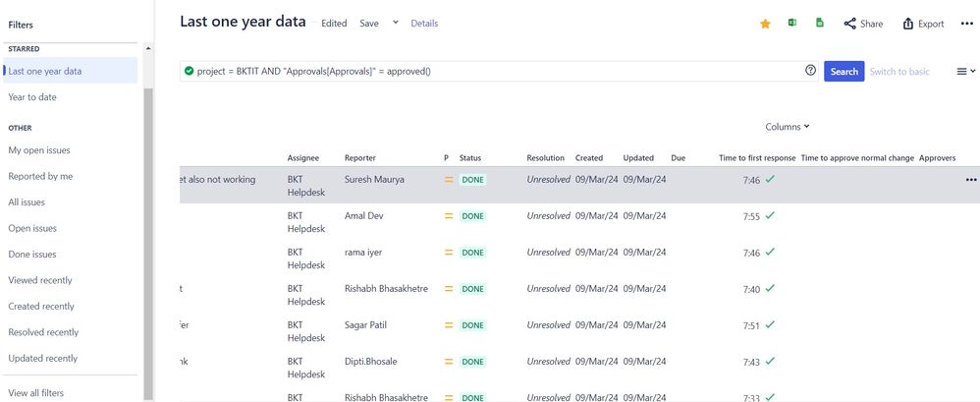Open the JQL syntax help icon
Screen dimensions: 980x402
[x=811, y=71]
